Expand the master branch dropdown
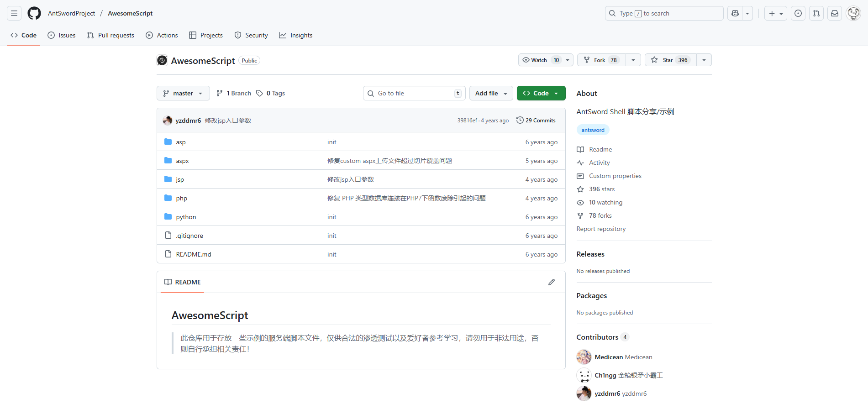Image resolution: width=868 pixels, height=404 pixels. 183,93
